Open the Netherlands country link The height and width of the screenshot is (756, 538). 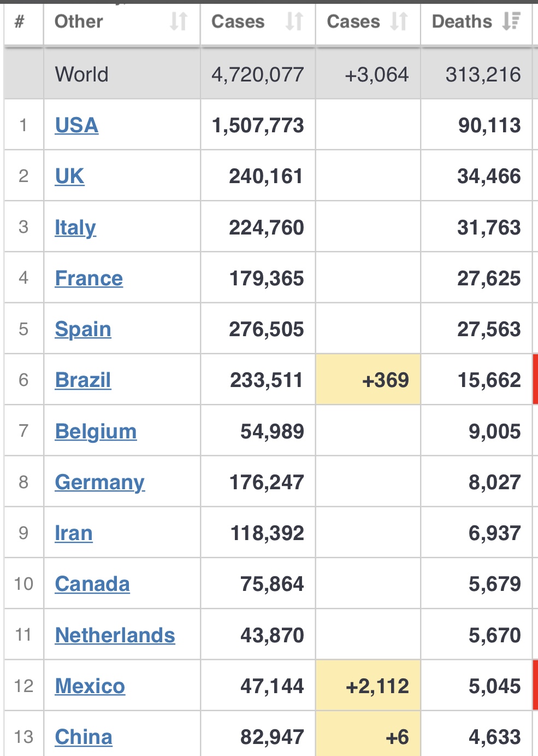115,635
